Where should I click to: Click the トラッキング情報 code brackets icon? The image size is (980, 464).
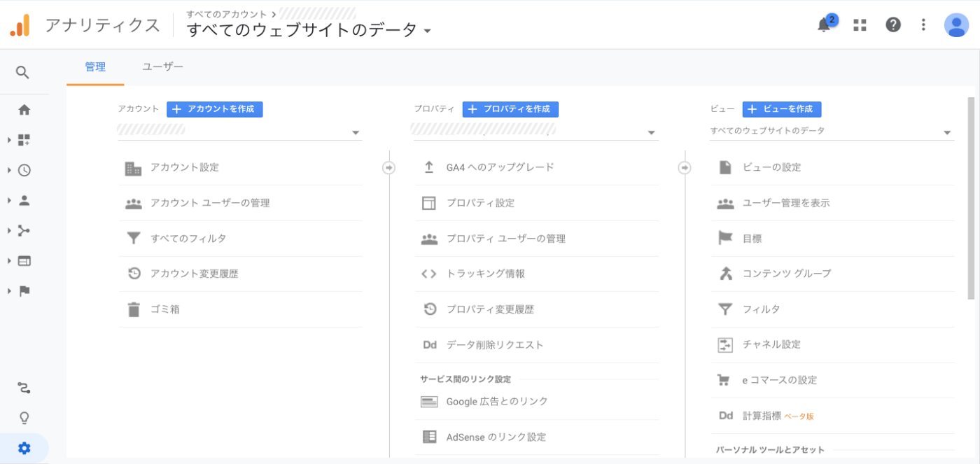click(x=429, y=274)
